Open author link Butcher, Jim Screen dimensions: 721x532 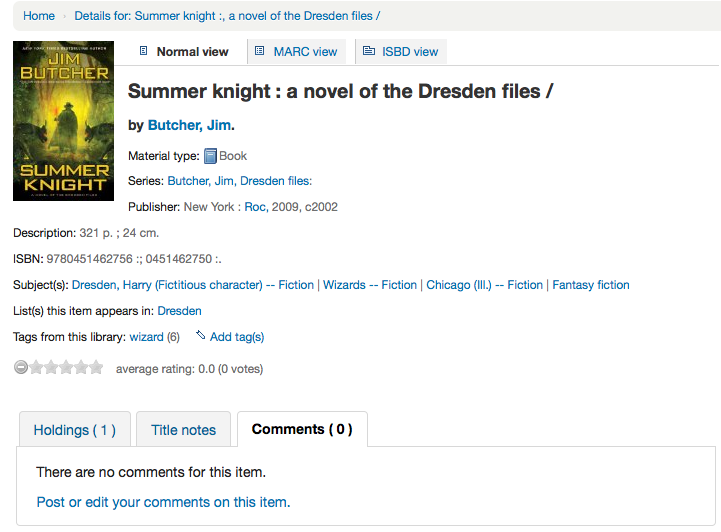tap(189, 125)
